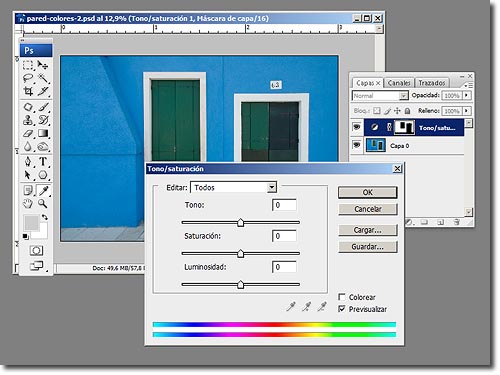The image size is (500, 375).
Task: Click the Cancelar button
Action: (x=368, y=209)
